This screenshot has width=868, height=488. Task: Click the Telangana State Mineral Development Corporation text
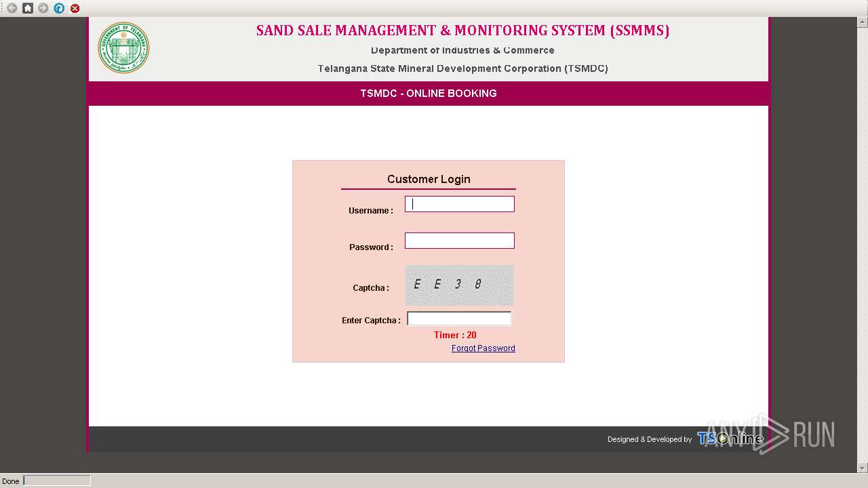462,68
